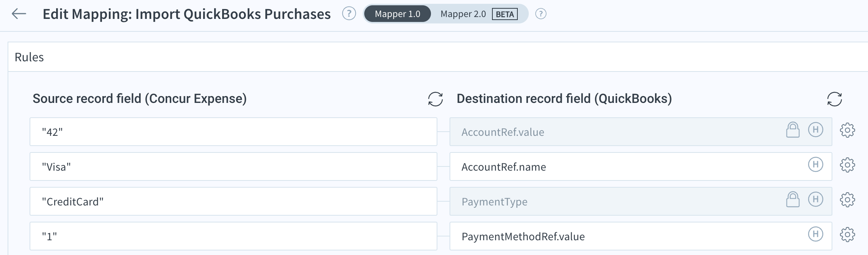The image size is (868, 255).
Task: Edit source field containing "CreditCard"
Action: click(x=233, y=201)
